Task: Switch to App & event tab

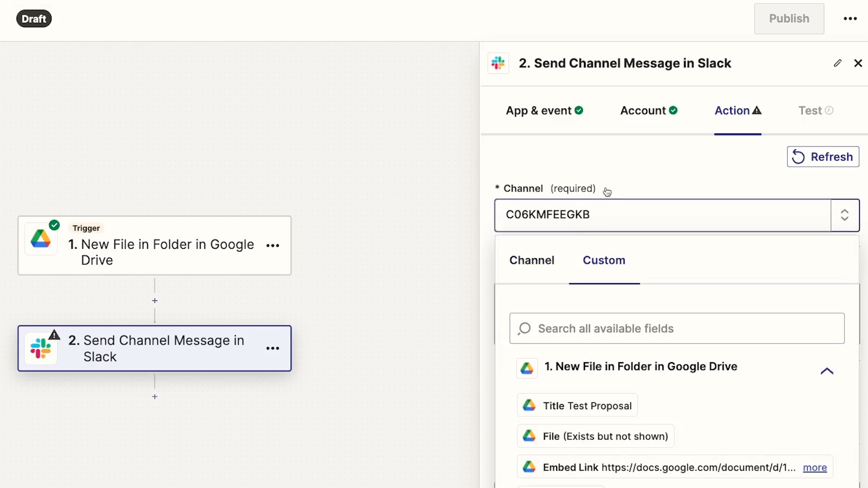Action: point(544,111)
